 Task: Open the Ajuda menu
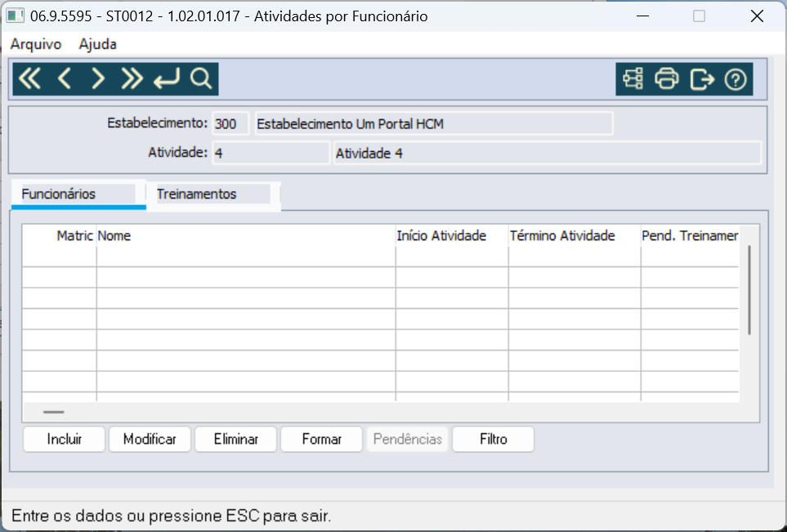coord(97,44)
